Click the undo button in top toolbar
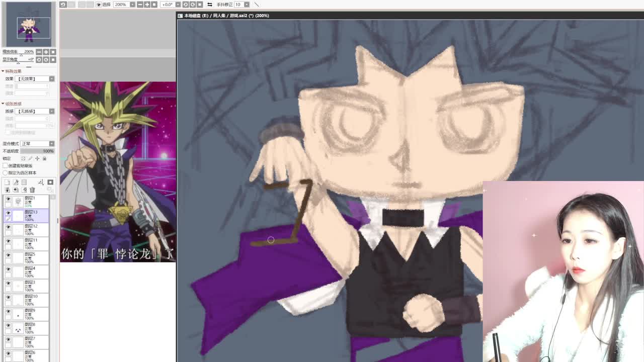 (63, 5)
